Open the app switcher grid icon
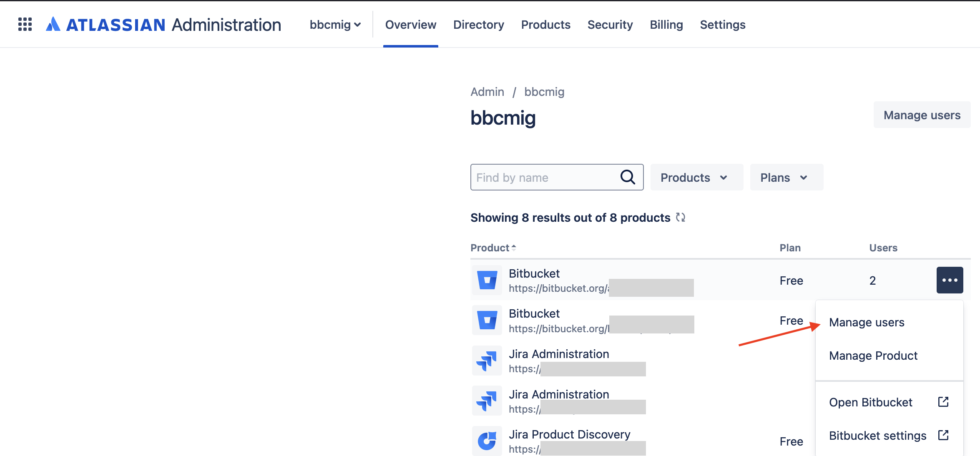This screenshot has height=456, width=980. (25, 25)
